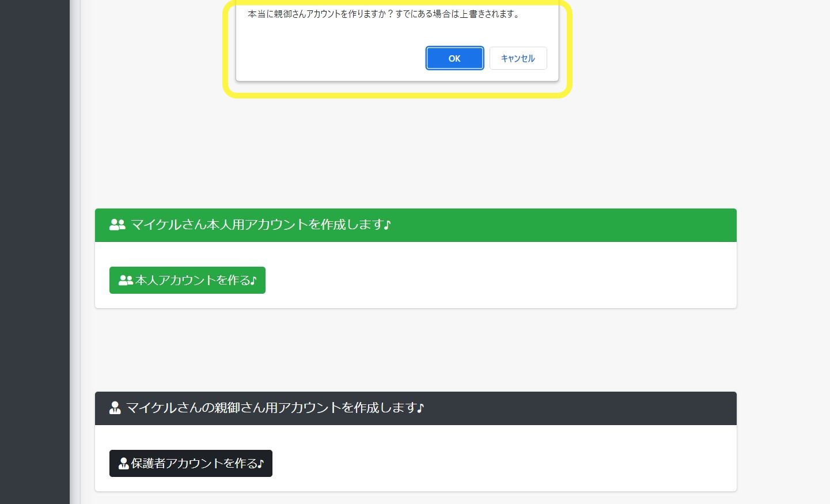
Task: Click the people icon on the green header
Action: [x=117, y=225]
